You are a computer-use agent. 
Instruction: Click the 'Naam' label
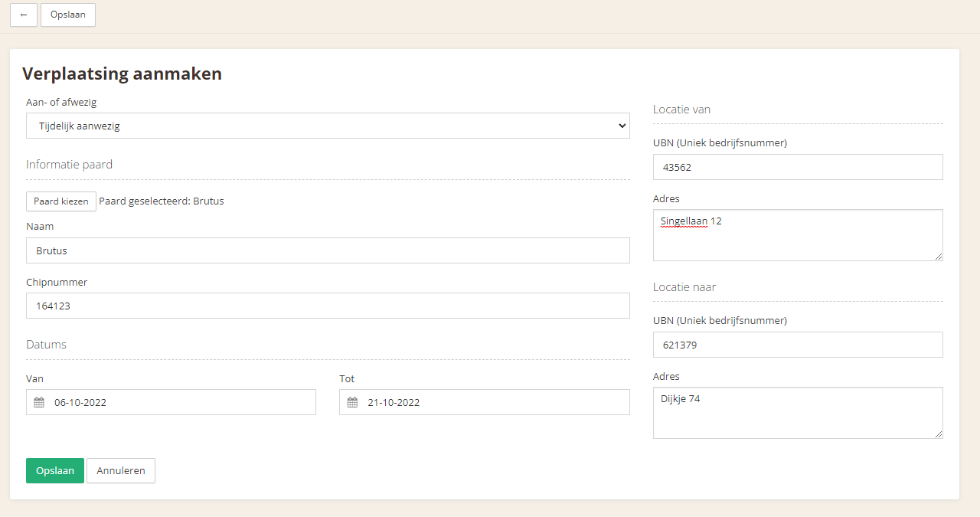click(x=40, y=227)
